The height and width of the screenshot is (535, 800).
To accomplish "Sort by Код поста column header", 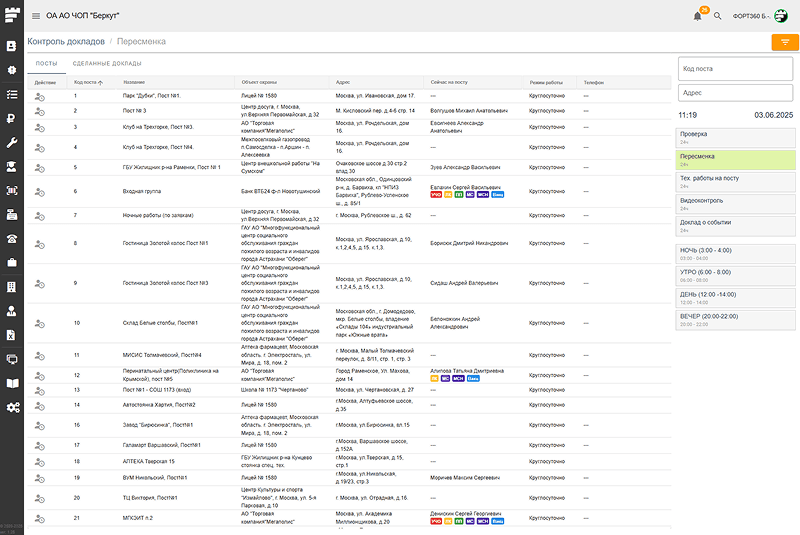I will (x=85, y=82).
